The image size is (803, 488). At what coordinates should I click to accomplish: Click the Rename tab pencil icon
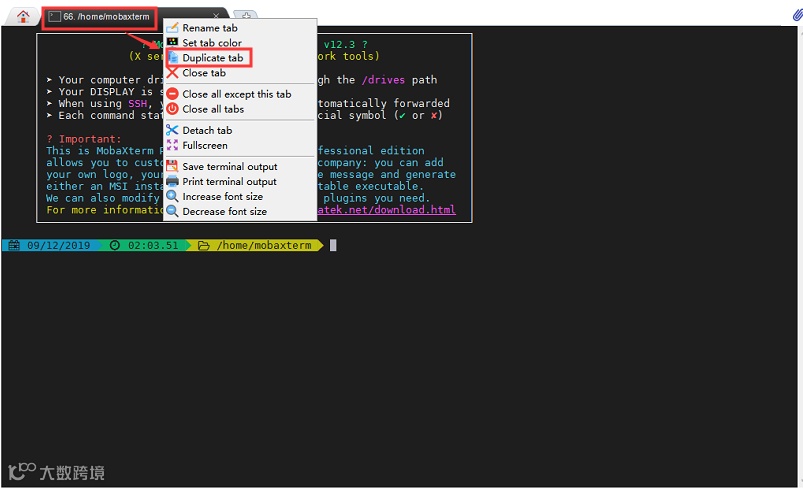click(x=173, y=28)
